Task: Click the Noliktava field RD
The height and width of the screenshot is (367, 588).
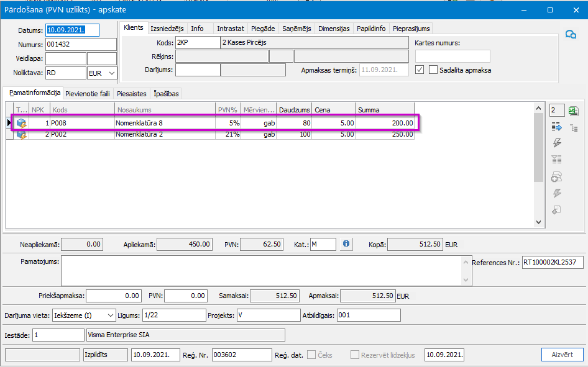Action: 66,73
